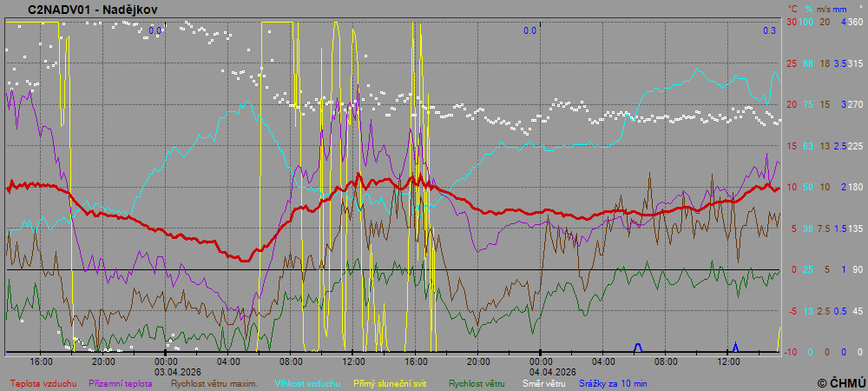868x391 pixels.
Task: Click the red °C unit header
Action: 792,10
